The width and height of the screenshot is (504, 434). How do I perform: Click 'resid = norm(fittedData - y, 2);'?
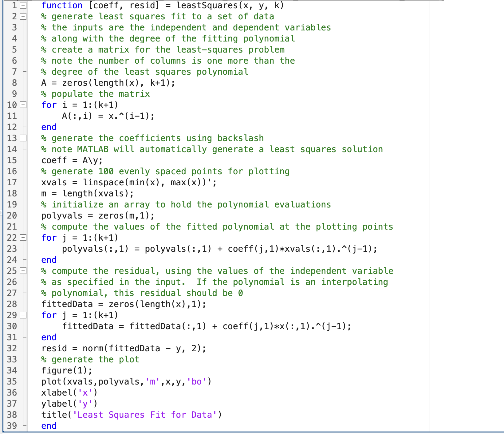pyautogui.click(x=124, y=349)
